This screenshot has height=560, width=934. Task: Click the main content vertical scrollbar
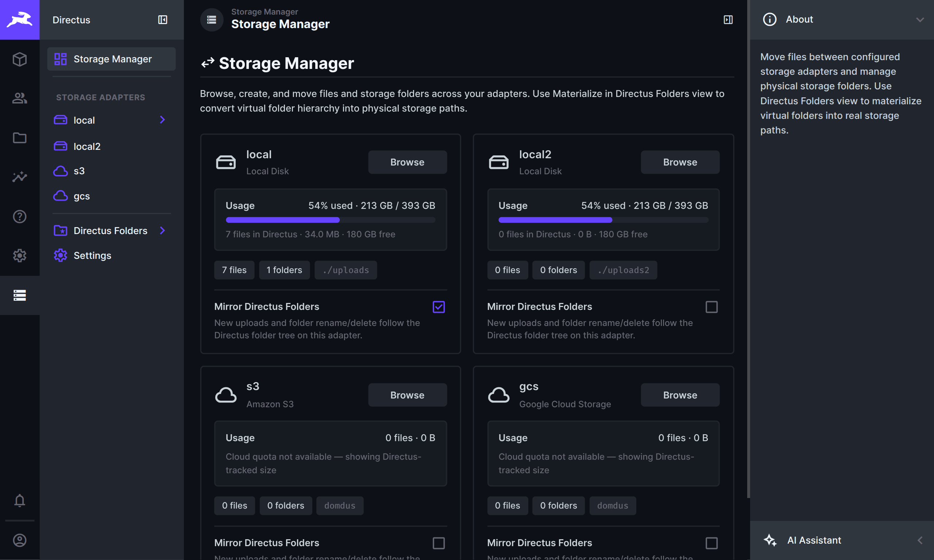click(748, 249)
